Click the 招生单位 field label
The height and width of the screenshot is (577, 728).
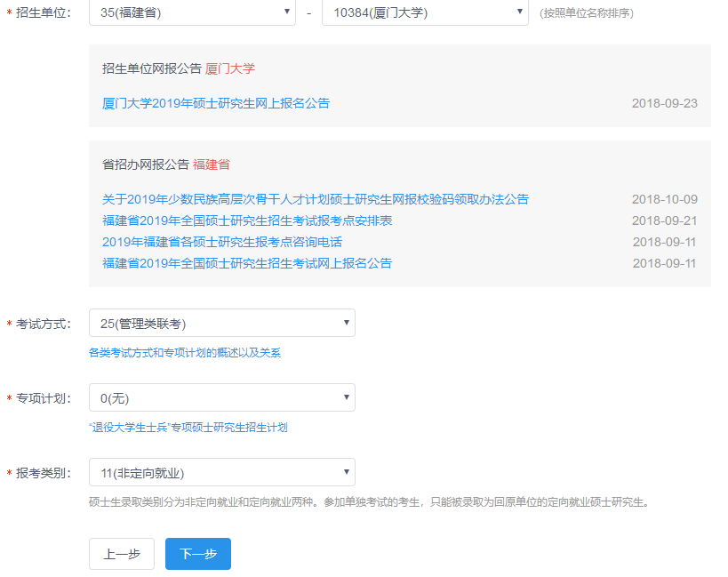point(43,14)
